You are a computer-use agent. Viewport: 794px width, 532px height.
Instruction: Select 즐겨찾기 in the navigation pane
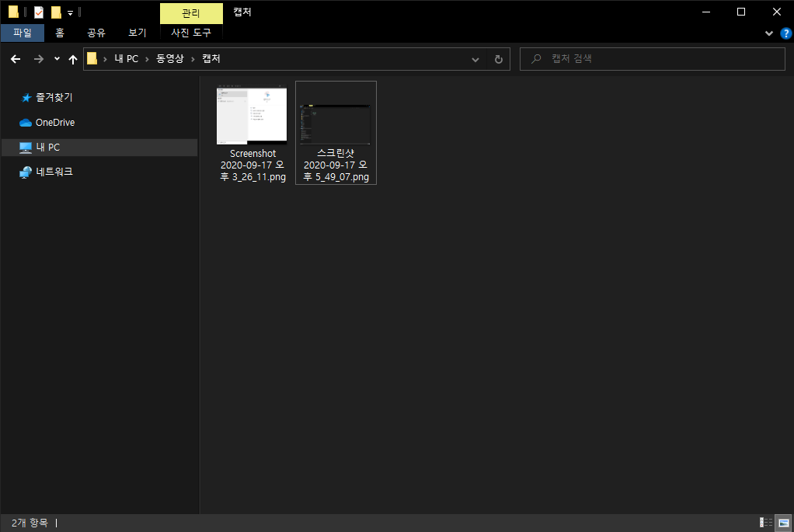pyautogui.click(x=54, y=97)
